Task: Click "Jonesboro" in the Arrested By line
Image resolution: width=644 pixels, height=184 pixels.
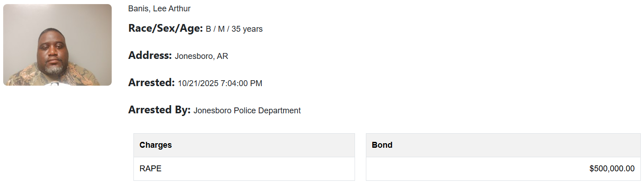Action: (213, 111)
